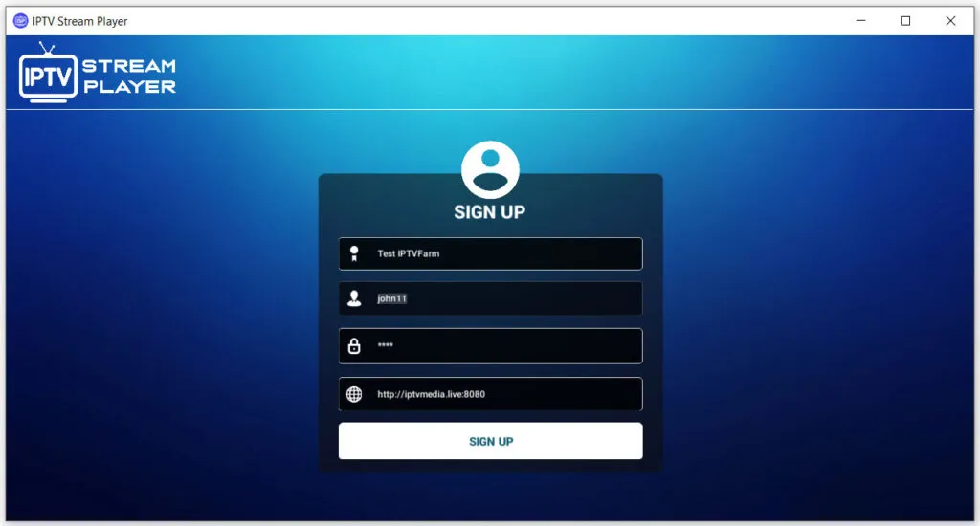
Task: Close the IPTV Stream Player window
Action: click(x=950, y=21)
